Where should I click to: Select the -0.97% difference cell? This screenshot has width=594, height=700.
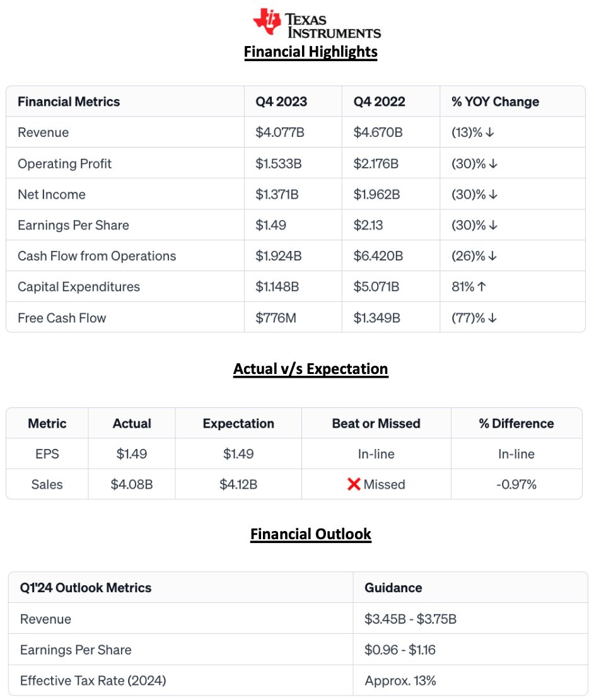click(x=516, y=484)
